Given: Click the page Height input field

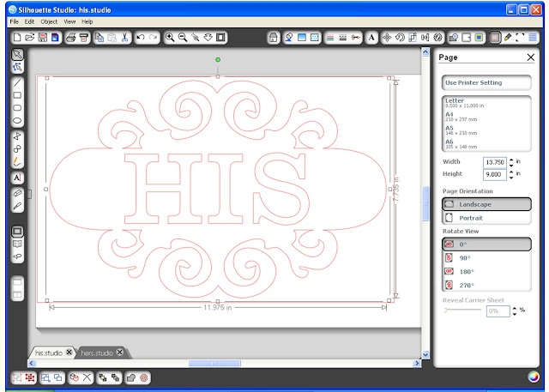Looking at the screenshot, I should [x=495, y=174].
